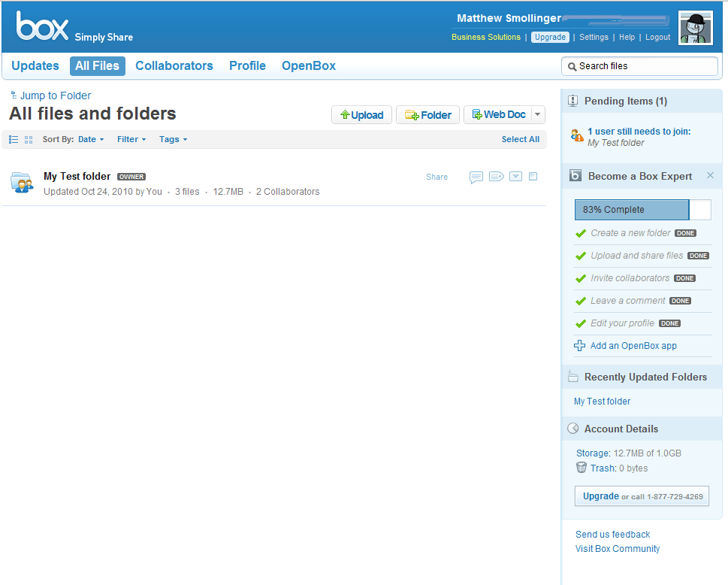Open the Sort By Date dropdown
Viewport: 728px width, 585px height.
(91, 139)
